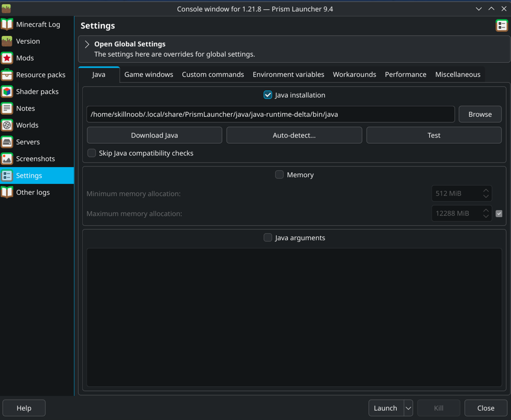Uncheck the Java installation checkbox

pos(268,95)
